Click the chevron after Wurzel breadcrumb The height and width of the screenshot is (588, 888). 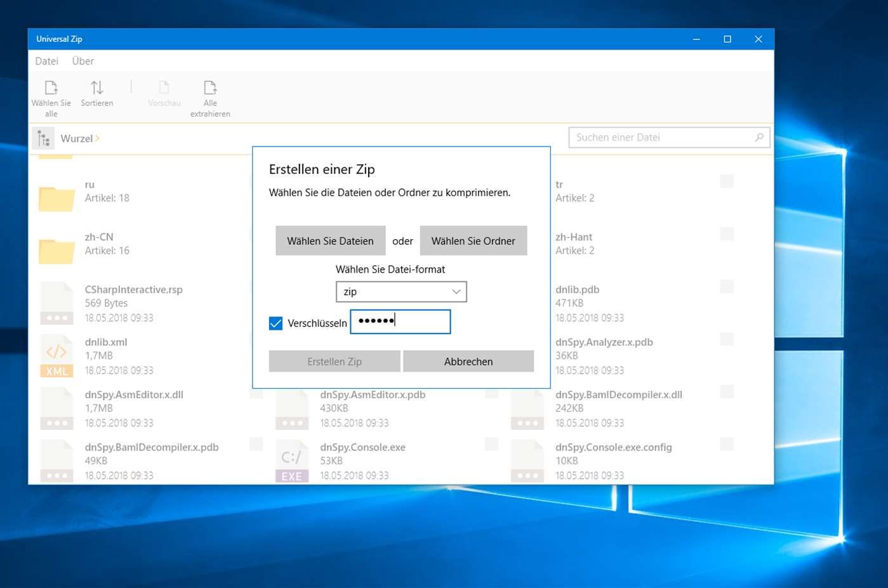(97, 138)
